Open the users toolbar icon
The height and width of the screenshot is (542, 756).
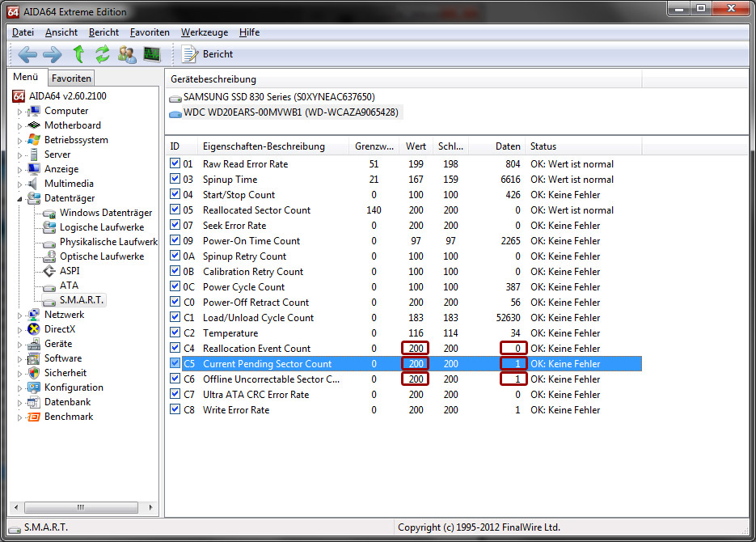pos(127,54)
